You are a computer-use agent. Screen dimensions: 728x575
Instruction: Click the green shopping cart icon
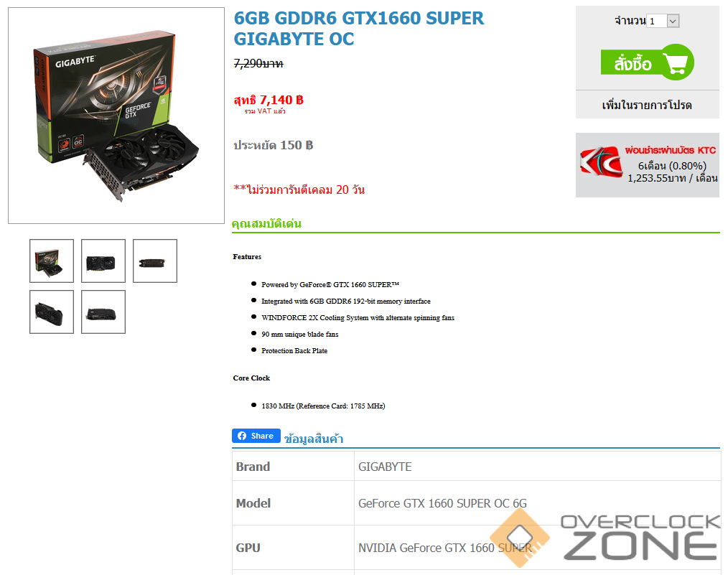(676, 62)
